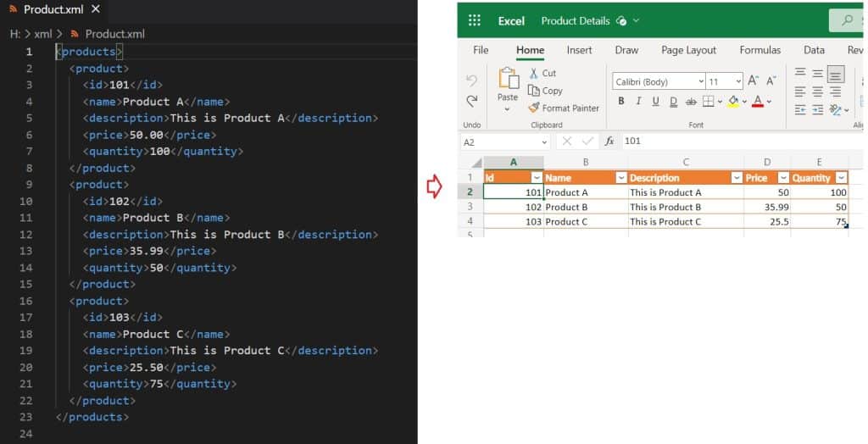Open the File menu
868x444 pixels.
(x=481, y=50)
